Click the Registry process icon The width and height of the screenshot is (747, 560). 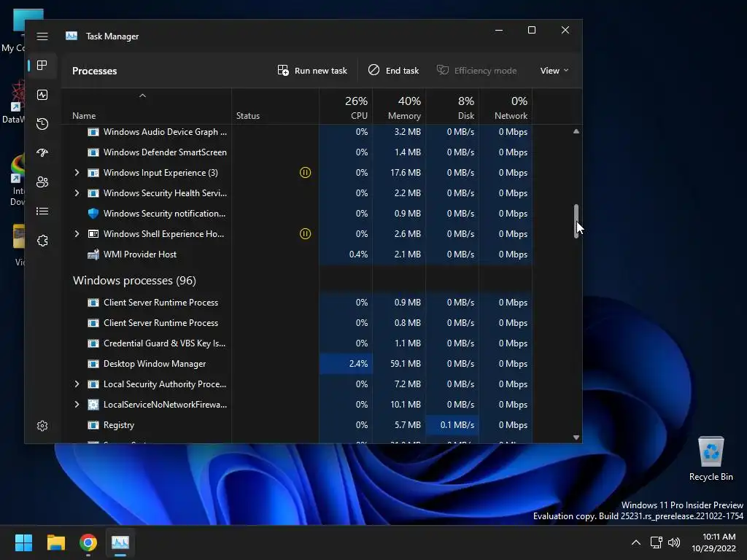pyautogui.click(x=93, y=425)
